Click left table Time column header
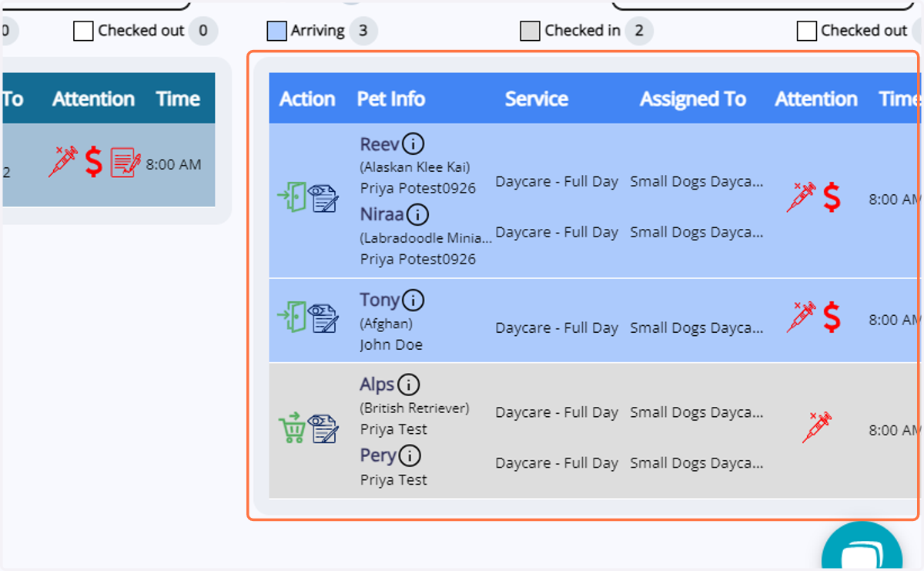This screenshot has height=571, width=924. click(178, 99)
